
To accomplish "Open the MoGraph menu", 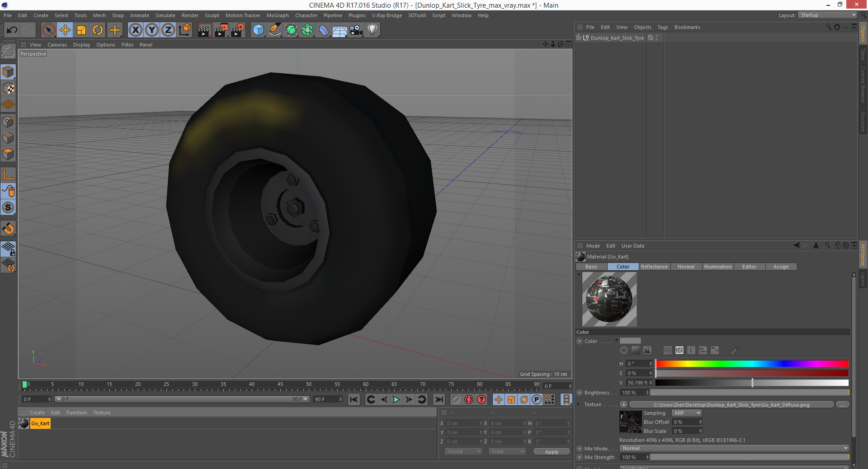I will [x=278, y=15].
